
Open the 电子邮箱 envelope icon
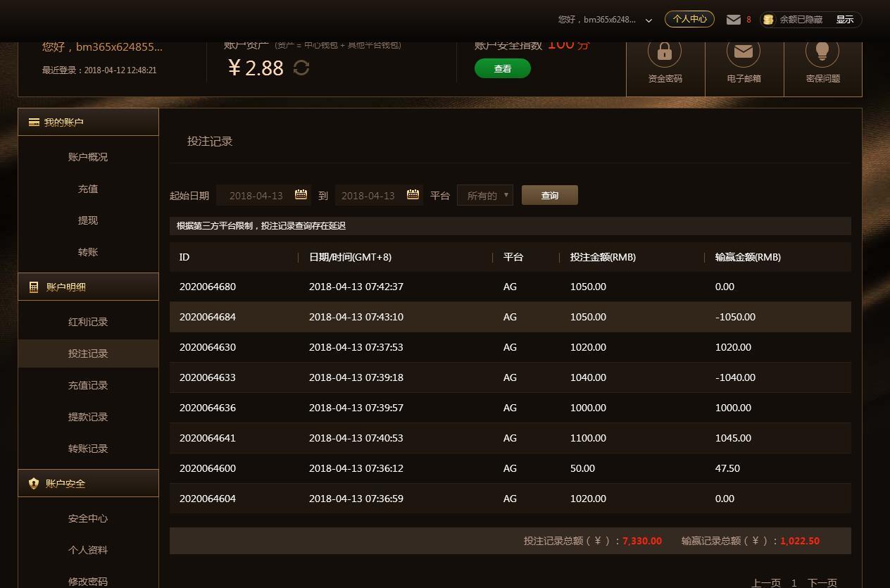pyautogui.click(x=744, y=53)
